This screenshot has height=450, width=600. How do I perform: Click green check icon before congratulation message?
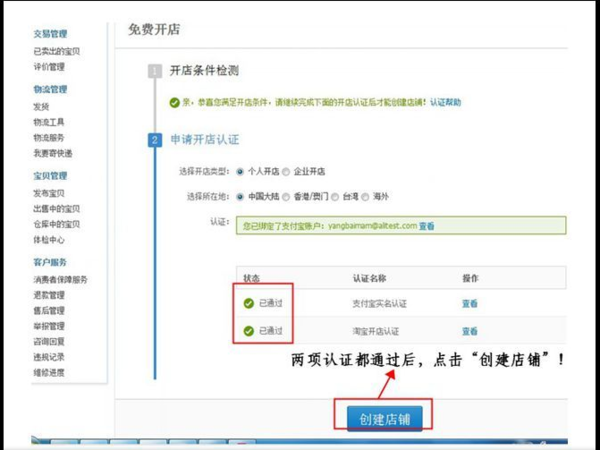174,103
